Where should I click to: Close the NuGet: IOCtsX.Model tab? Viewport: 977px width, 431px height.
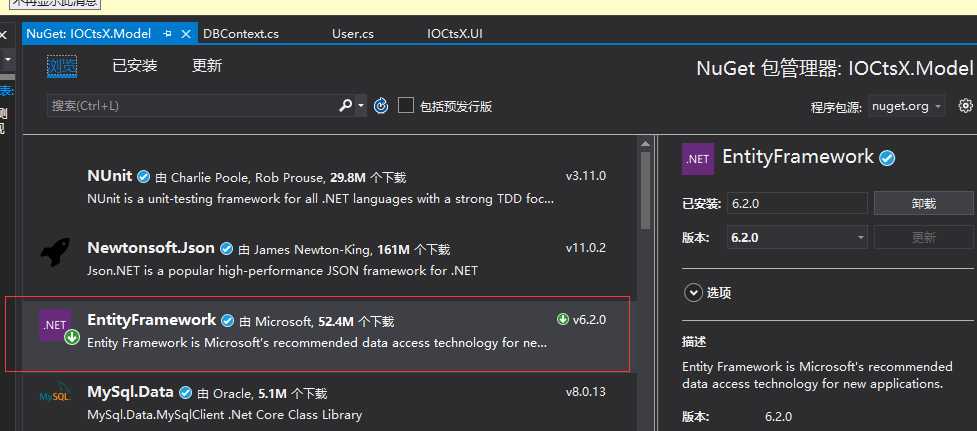tap(185, 34)
